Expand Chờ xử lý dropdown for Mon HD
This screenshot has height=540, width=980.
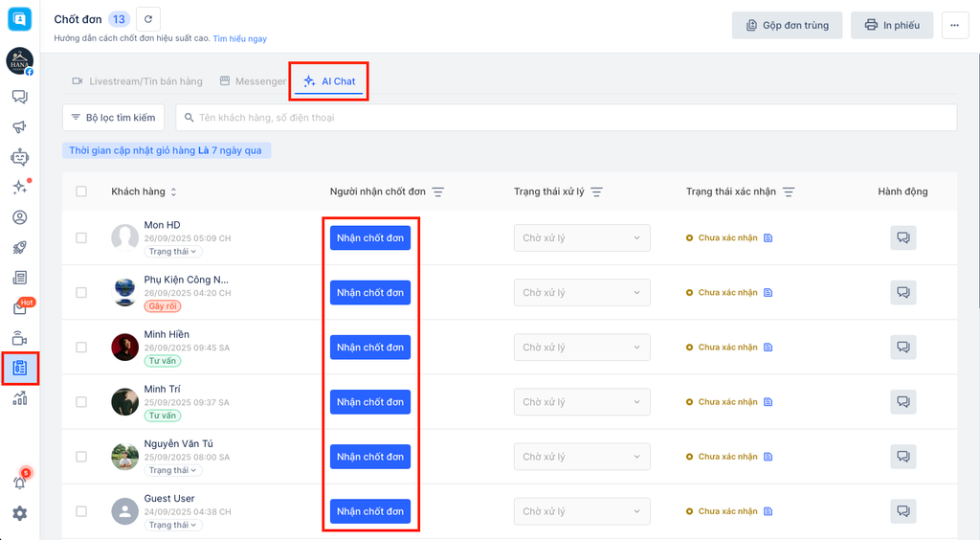click(582, 238)
